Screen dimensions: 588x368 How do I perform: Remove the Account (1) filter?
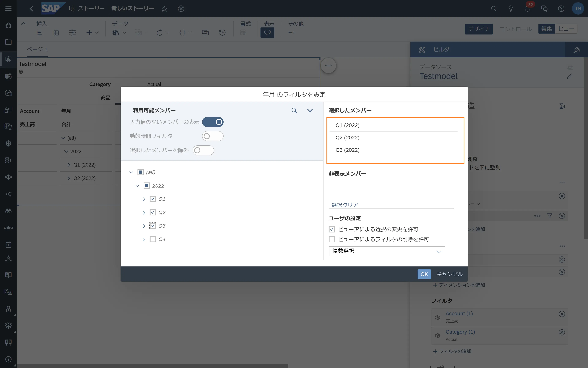(x=562, y=314)
